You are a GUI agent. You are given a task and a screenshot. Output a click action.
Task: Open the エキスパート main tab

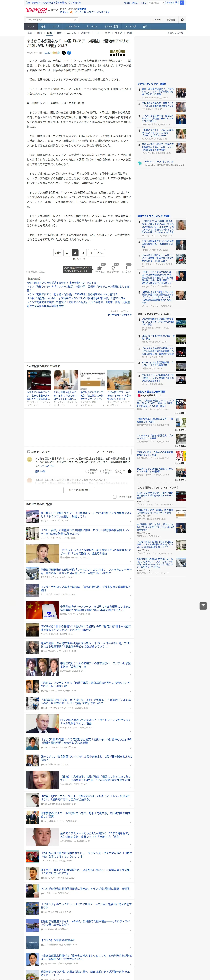click(x=72, y=27)
